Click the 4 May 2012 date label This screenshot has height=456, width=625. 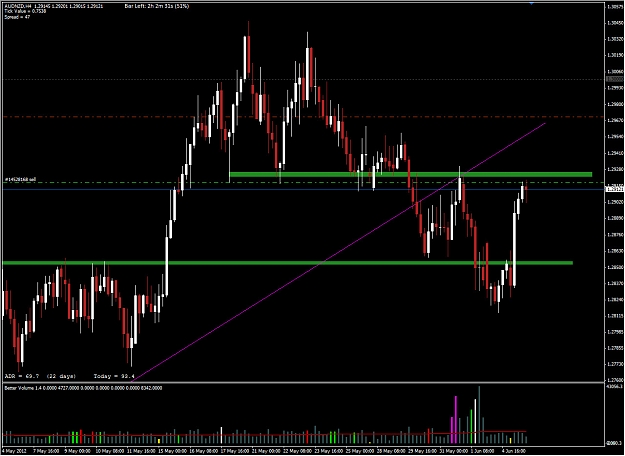coord(12,450)
